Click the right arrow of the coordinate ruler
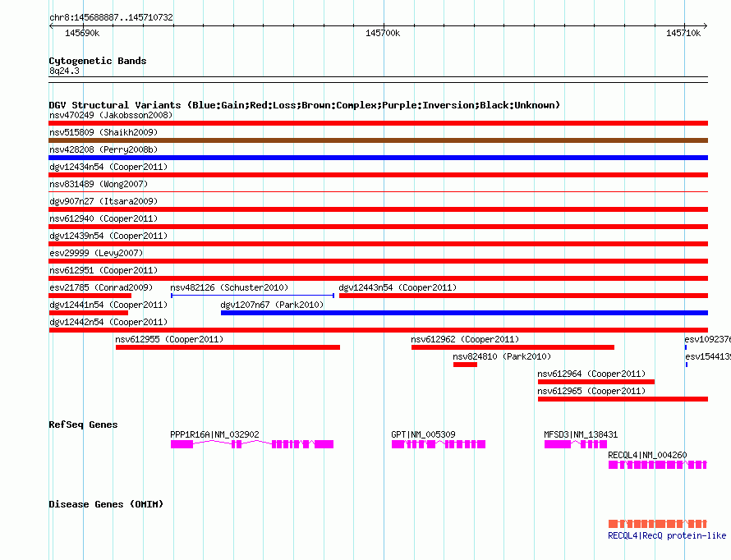This screenshot has height=560, width=731. pos(706,26)
